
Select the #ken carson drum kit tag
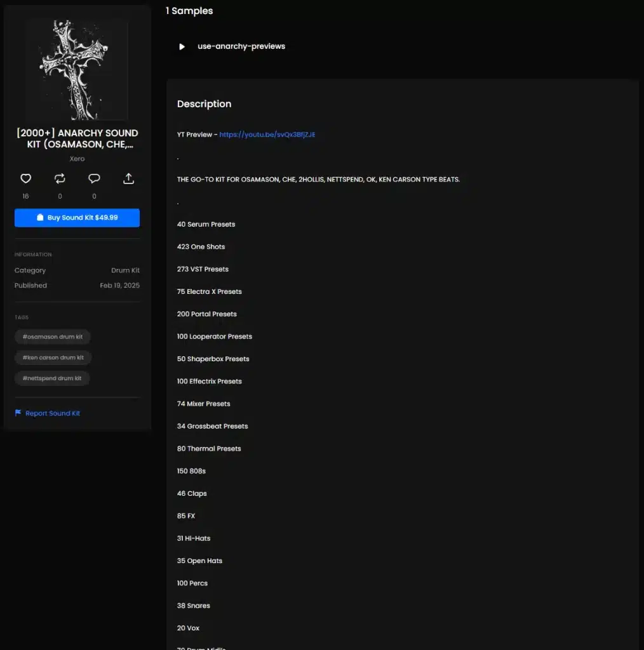53,357
